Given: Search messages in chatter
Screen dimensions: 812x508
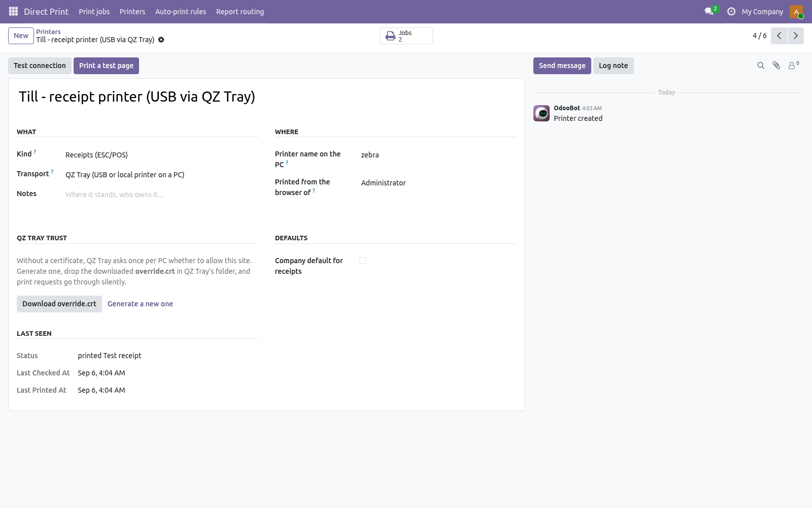Looking at the screenshot, I should [x=761, y=66].
